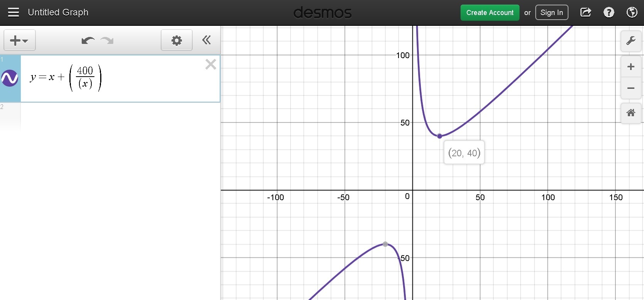
Task: Click the empty expression row 2
Action: pos(120,117)
